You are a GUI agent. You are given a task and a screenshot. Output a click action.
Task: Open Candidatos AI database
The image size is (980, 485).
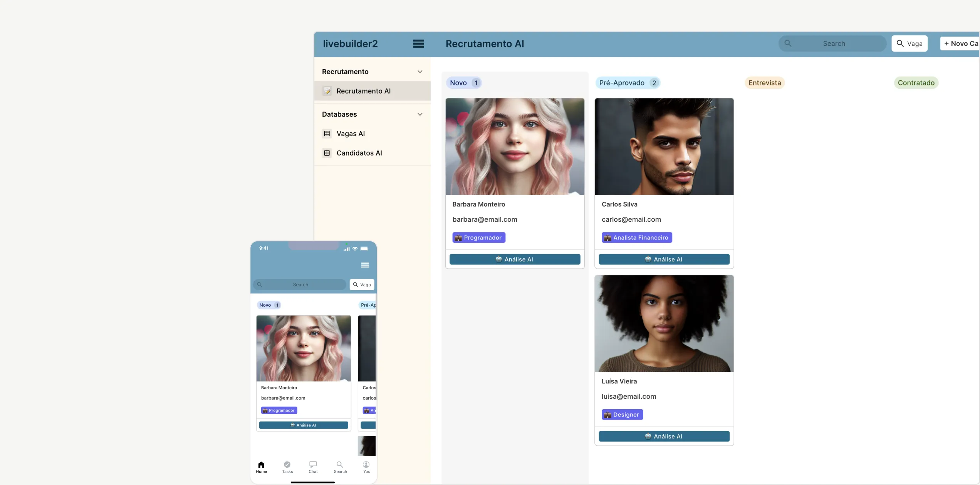pyautogui.click(x=372, y=153)
